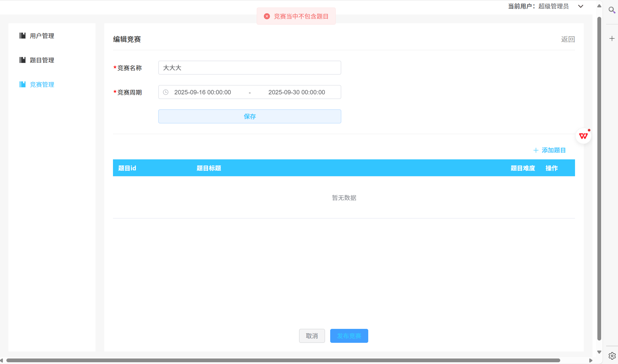Viewport: 618px width, 364px height.
Task: Click the 发布竞赛 button
Action: 349,336
